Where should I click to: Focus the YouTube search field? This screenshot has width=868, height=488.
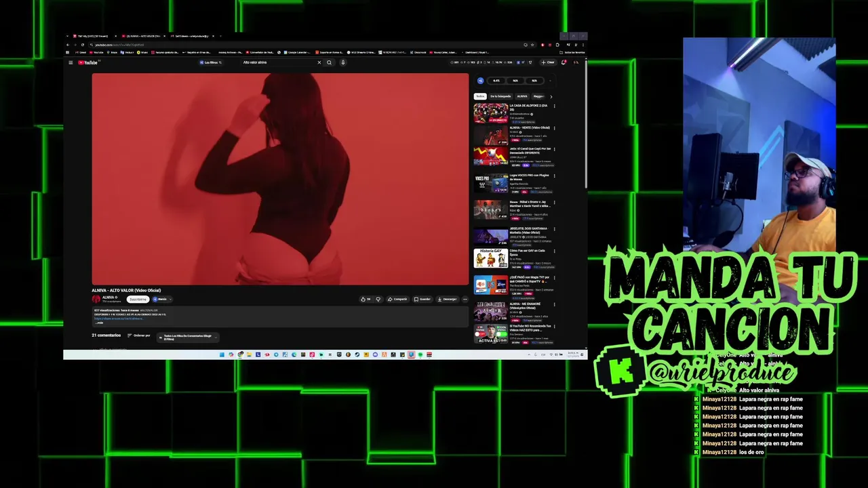279,62
